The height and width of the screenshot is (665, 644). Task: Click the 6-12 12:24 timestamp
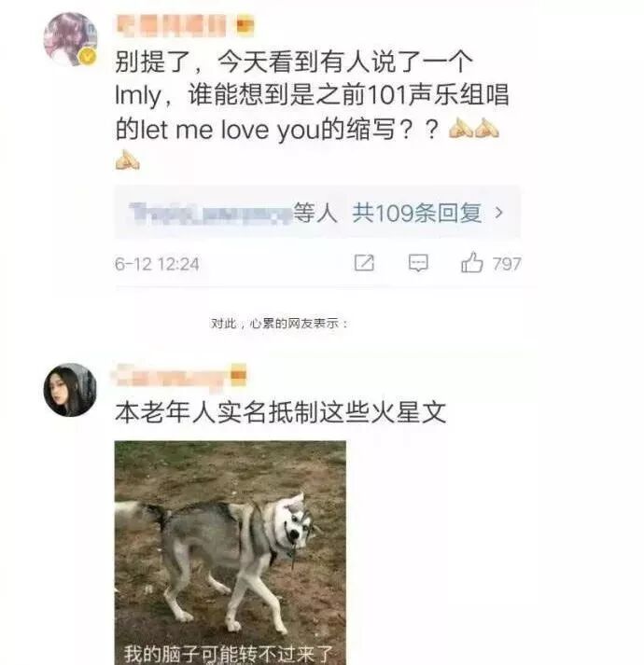click(x=157, y=264)
